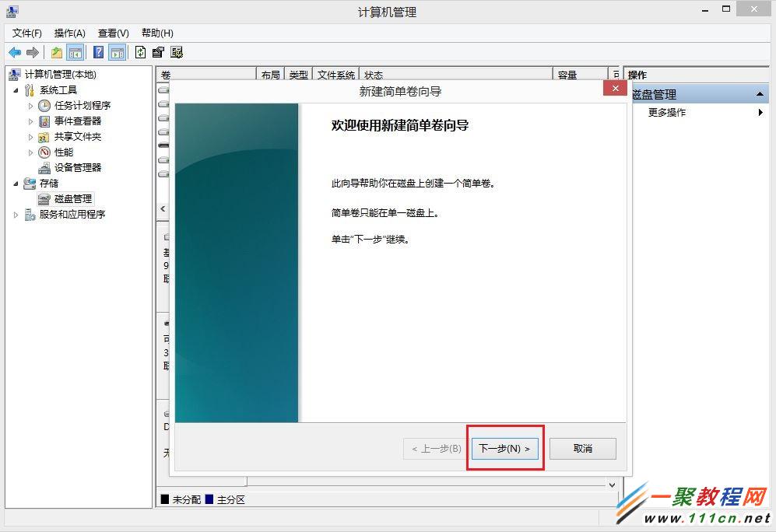
Task: Click the Up one level folder icon
Action: (56, 52)
